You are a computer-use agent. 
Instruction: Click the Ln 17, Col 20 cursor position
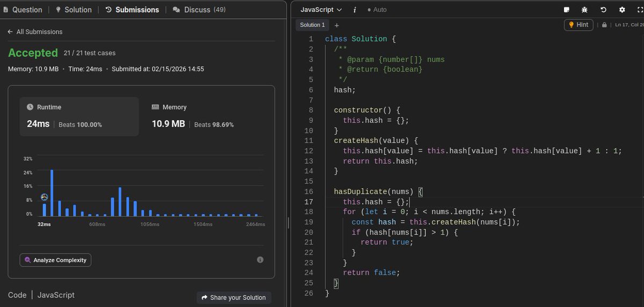point(629,25)
